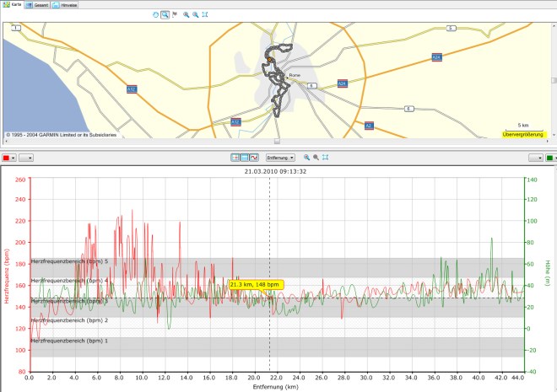The height and width of the screenshot is (392, 557).
Task: Select the map pan hand tool
Action: click(x=155, y=14)
